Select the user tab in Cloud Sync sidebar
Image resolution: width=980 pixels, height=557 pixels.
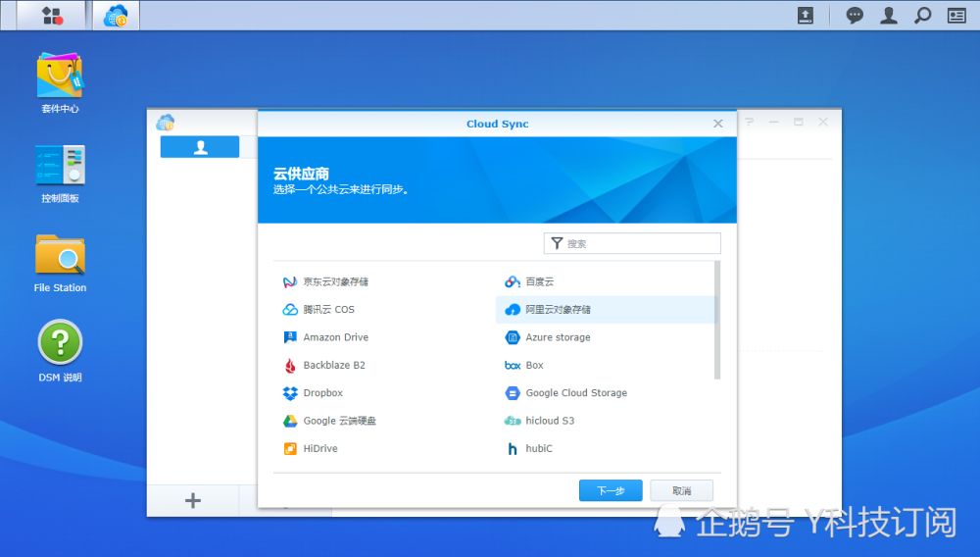pos(200,147)
